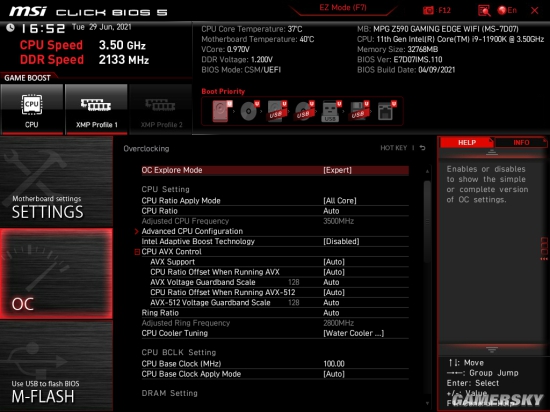Toggle CPU Game Boost button
The image size is (550, 412).
(x=32, y=109)
